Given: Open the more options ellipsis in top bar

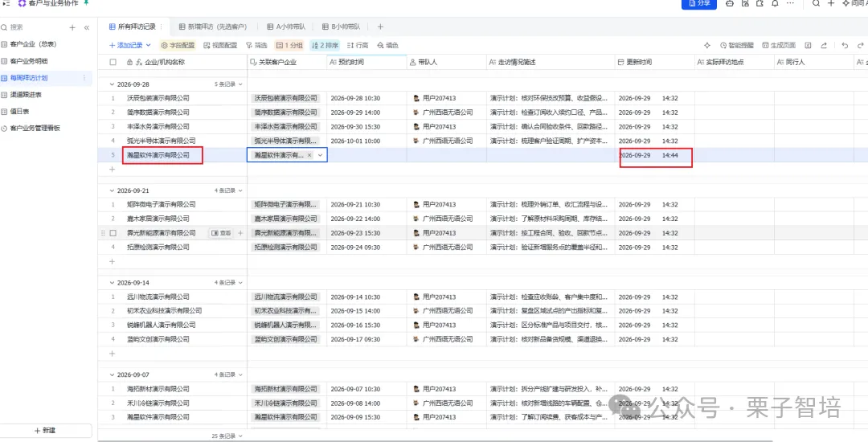Looking at the screenshot, I should (790, 3).
